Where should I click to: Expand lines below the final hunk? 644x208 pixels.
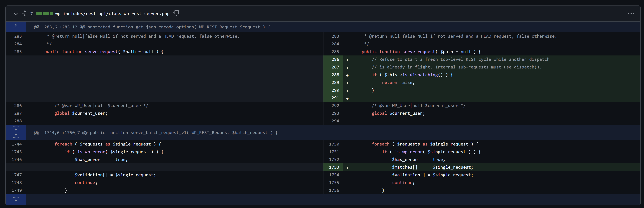pos(16,199)
